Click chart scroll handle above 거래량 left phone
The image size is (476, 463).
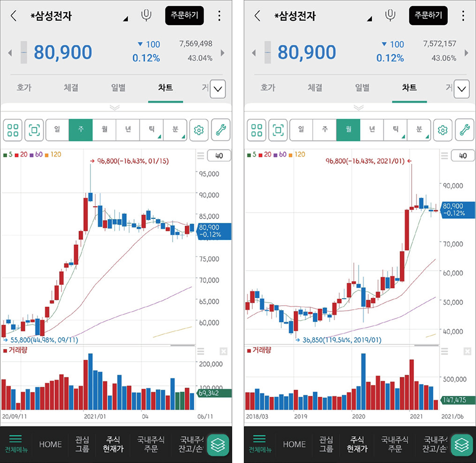[x=182, y=345]
